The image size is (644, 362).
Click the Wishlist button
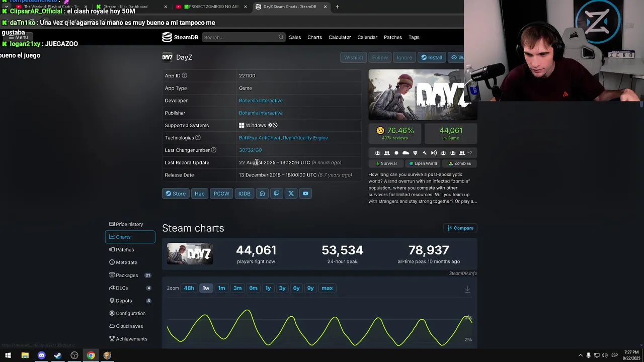coord(353,57)
